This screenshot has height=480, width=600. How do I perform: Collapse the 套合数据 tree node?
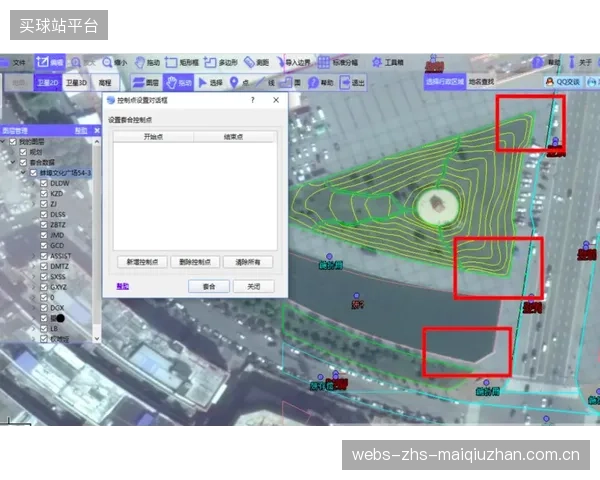tap(13, 162)
